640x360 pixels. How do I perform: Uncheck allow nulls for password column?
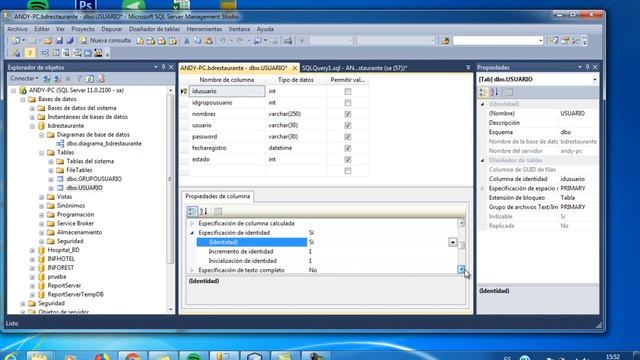[x=347, y=137]
